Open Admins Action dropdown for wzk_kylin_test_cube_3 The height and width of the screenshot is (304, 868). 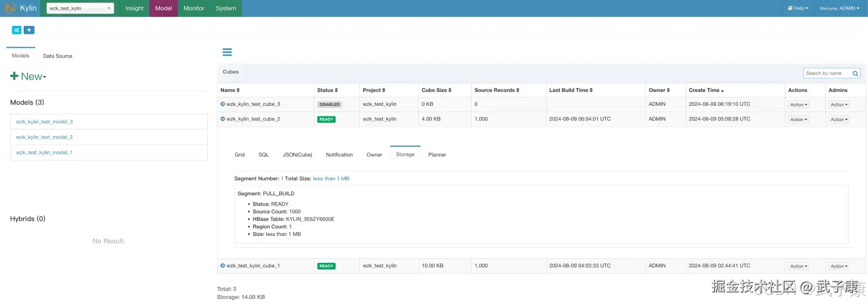point(839,105)
